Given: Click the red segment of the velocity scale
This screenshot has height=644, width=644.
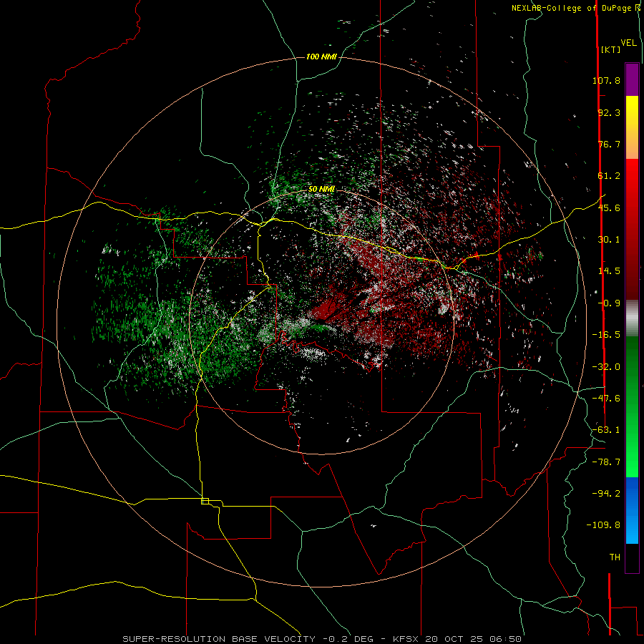Looking at the screenshot, I should (x=632, y=229).
